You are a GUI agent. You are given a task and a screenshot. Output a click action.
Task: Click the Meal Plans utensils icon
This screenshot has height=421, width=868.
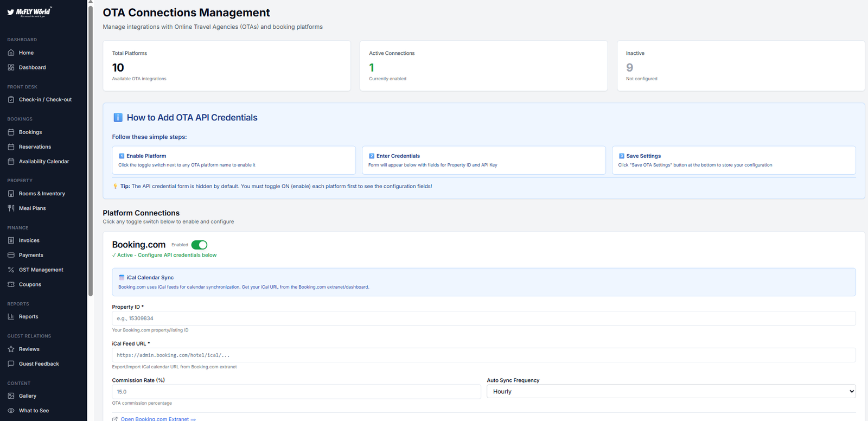[11, 208]
